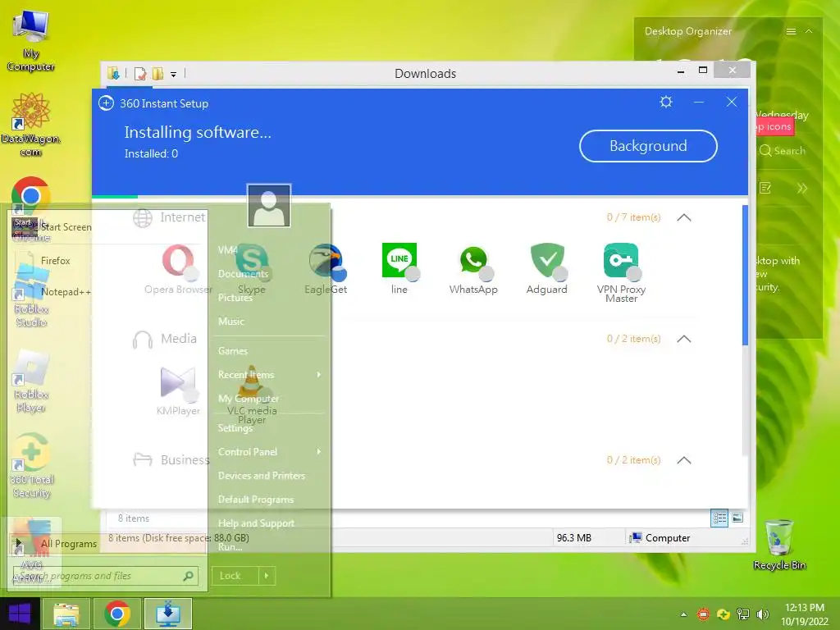
Task: Click the LINE app icon
Action: click(x=399, y=260)
